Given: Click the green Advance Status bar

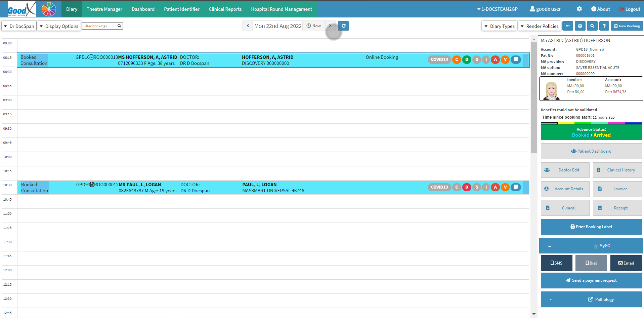Looking at the screenshot, I should point(591,132).
